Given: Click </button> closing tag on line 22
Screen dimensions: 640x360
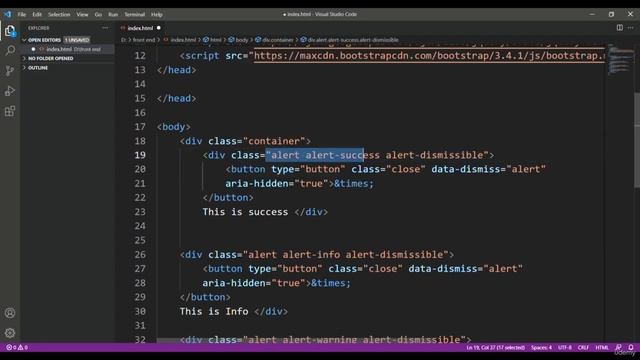Looking at the screenshot, I should coord(228,198).
